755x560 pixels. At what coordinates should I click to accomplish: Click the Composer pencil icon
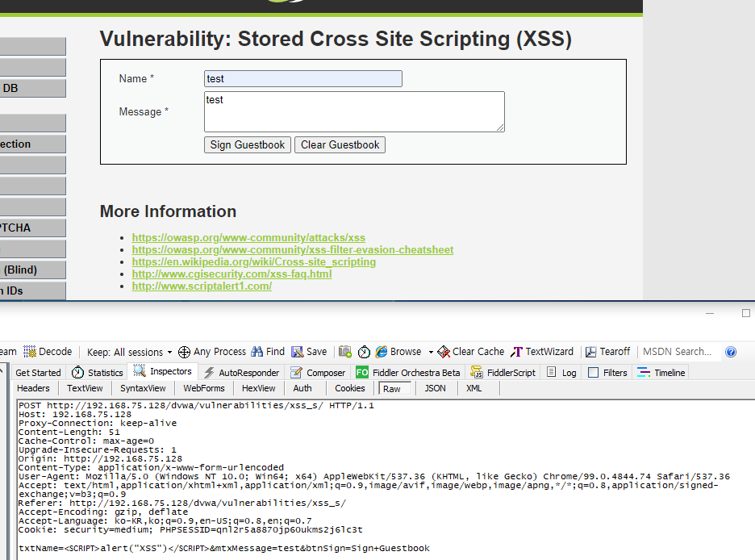pos(296,372)
